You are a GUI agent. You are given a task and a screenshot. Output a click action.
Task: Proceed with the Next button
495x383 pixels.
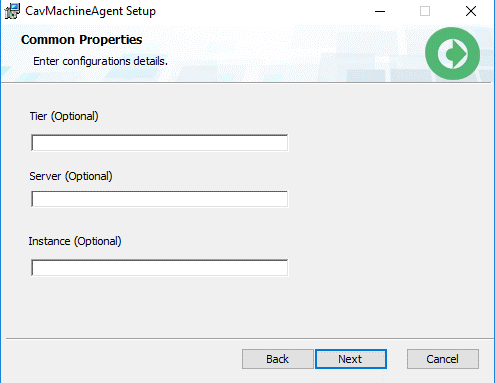pos(351,359)
